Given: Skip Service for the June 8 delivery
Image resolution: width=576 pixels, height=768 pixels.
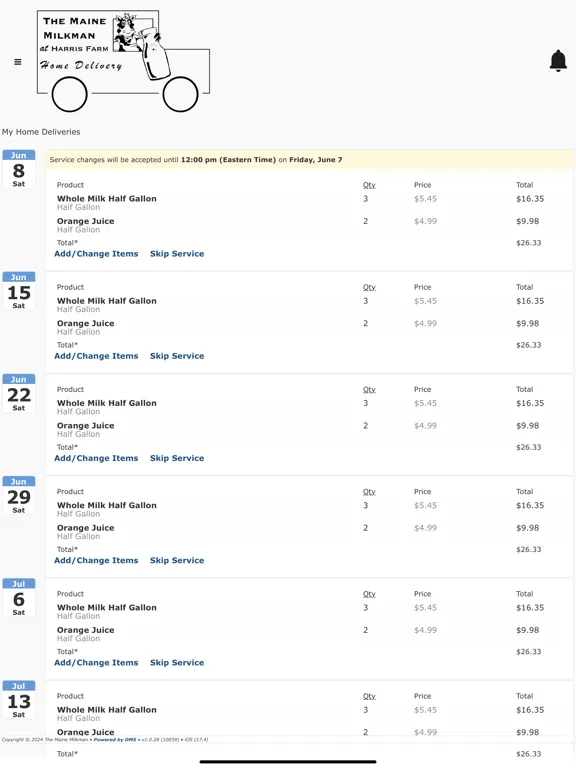Looking at the screenshot, I should click(177, 254).
